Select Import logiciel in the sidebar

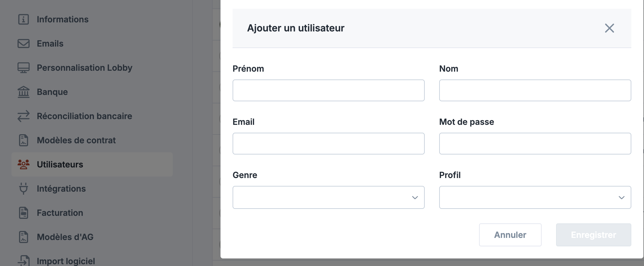66,261
